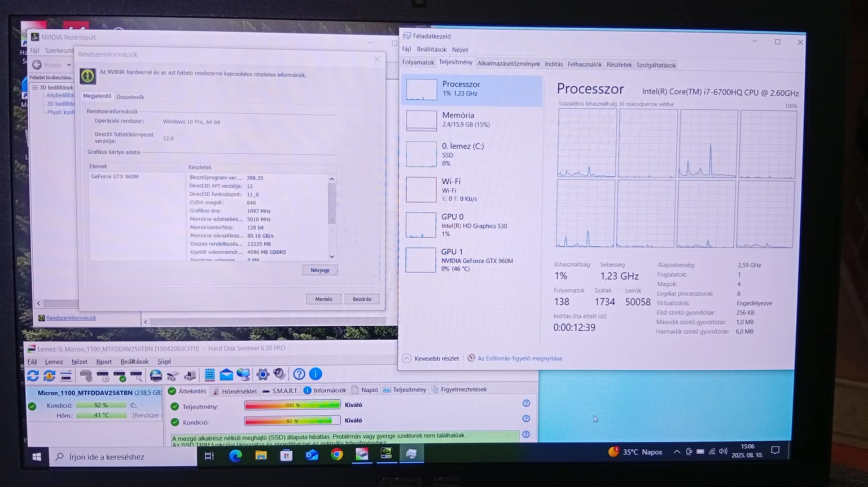Image resolution: width=868 pixels, height=487 pixels.
Task: Click the envelope email icon in Hard Disk Sentinel
Action: (226, 374)
